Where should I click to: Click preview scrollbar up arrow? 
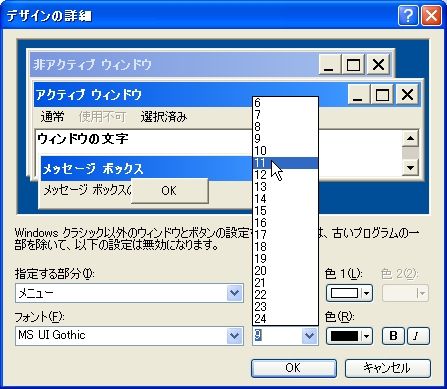410,139
